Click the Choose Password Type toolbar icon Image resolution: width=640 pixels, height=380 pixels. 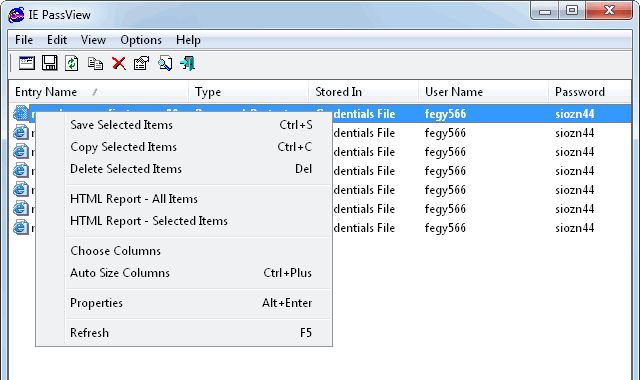(27, 63)
